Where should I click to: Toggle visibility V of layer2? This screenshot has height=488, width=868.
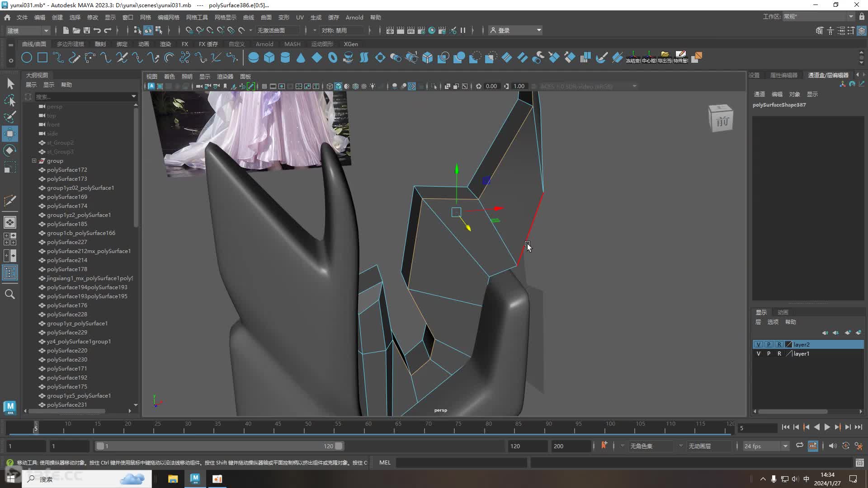click(759, 344)
